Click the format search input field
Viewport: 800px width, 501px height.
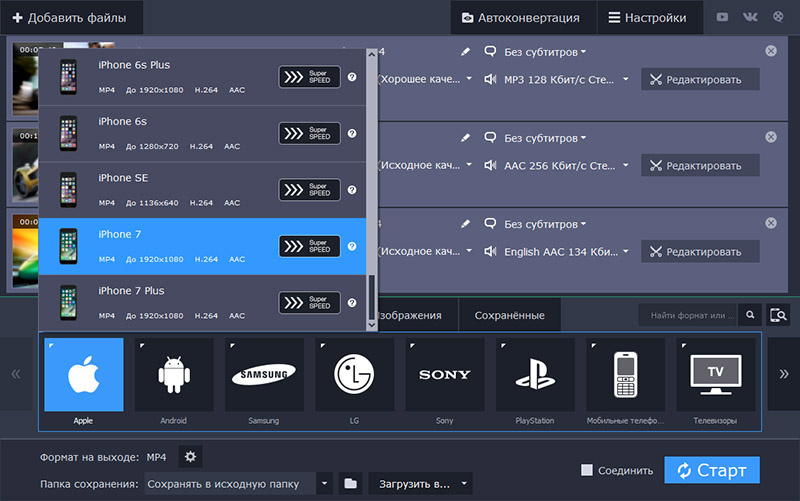pyautogui.click(x=688, y=316)
